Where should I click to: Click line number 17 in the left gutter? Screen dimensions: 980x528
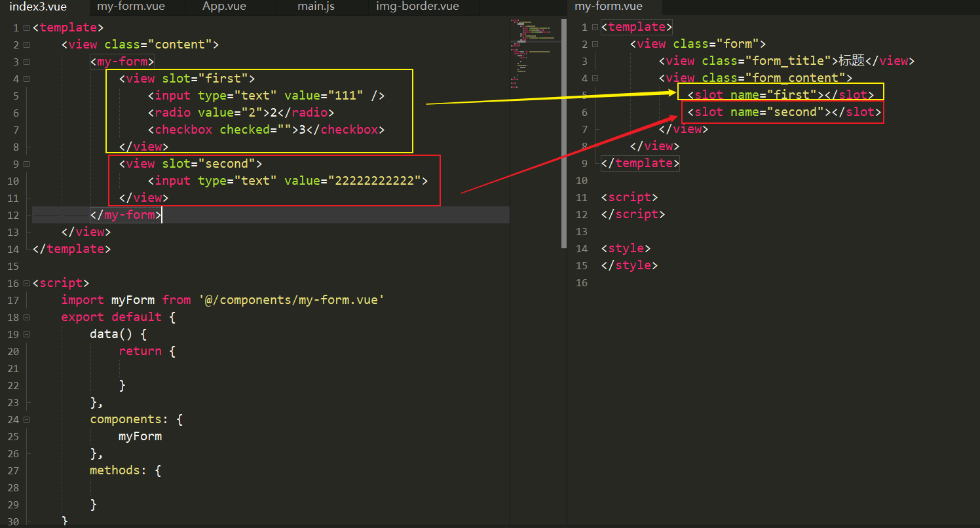click(x=14, y=300)
